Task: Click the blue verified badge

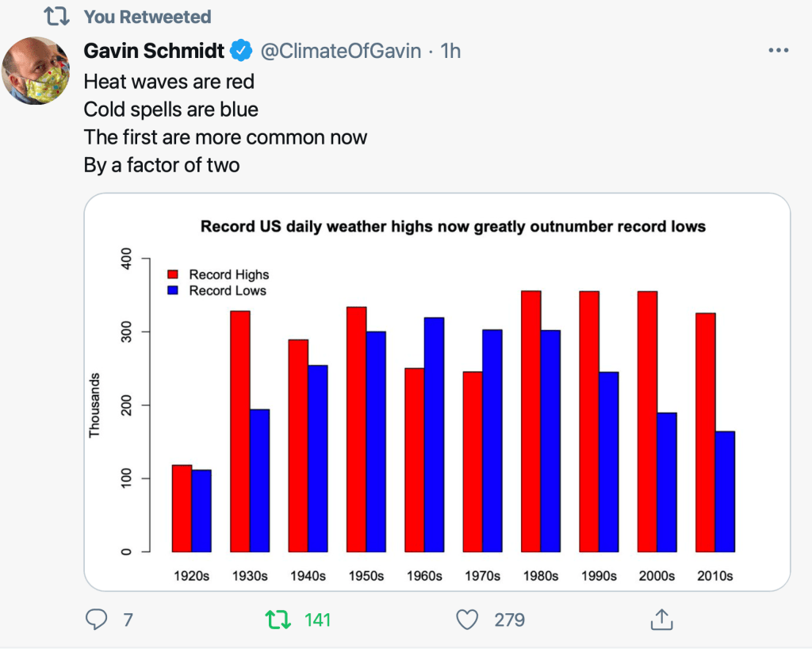Action: (x=241, y=52)
